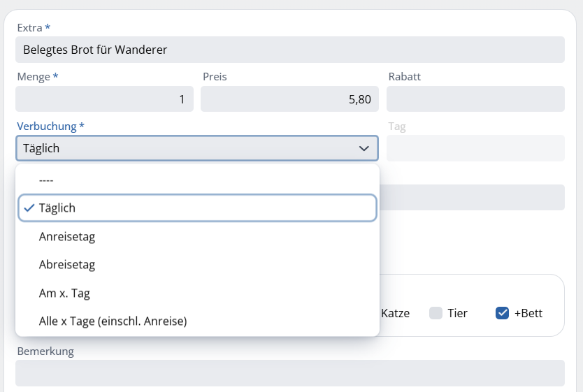Click into the Bemerkung text field
Screen dimensions: 583x392
(x=290, y=372)
